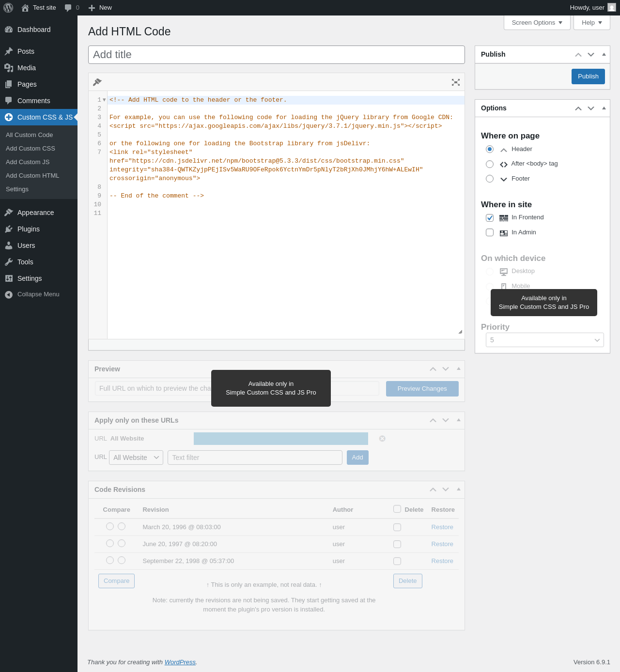The width and height of the screenshot is (620, 672).
Task: Click the plus New icon in admin bar
Action: tap(92, 8)
